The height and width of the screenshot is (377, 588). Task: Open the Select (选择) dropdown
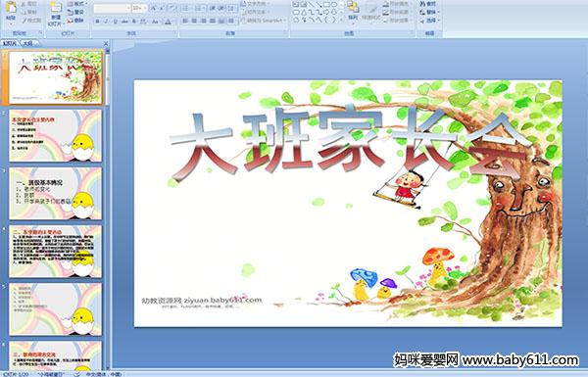click(429, 21)
